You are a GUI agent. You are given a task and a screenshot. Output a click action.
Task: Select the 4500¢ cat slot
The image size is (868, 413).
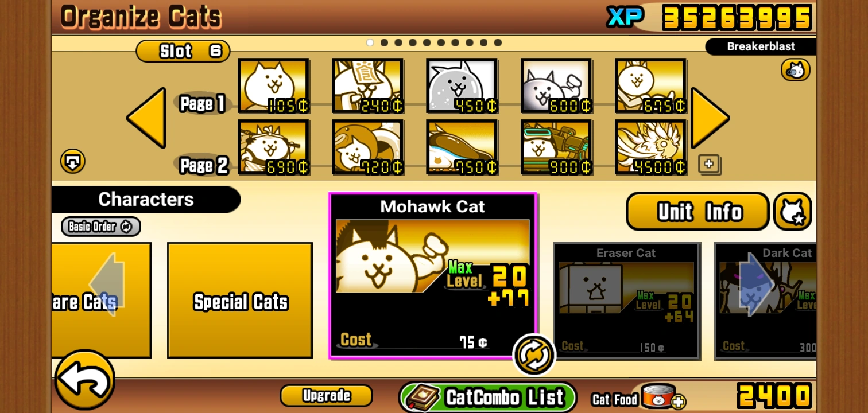(651, 147)
